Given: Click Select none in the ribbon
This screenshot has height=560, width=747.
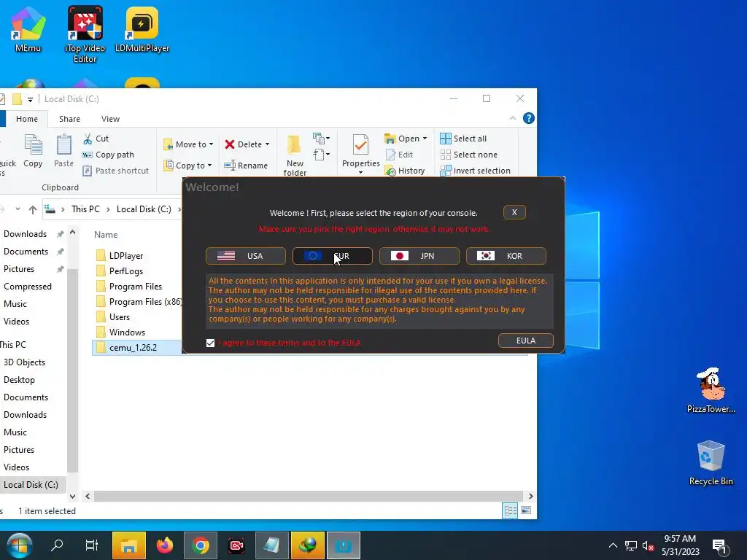Looking at the screenshot, I should click(x=469, y=155).
